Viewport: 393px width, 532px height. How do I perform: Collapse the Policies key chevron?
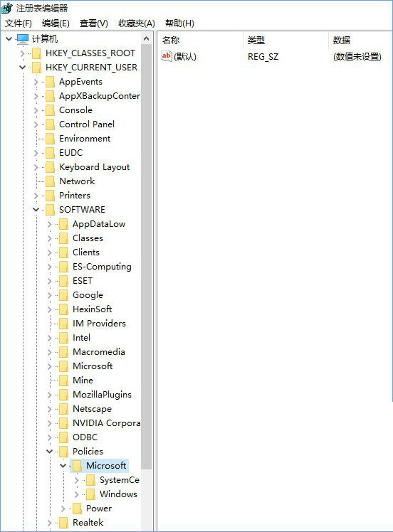(50, 451)
